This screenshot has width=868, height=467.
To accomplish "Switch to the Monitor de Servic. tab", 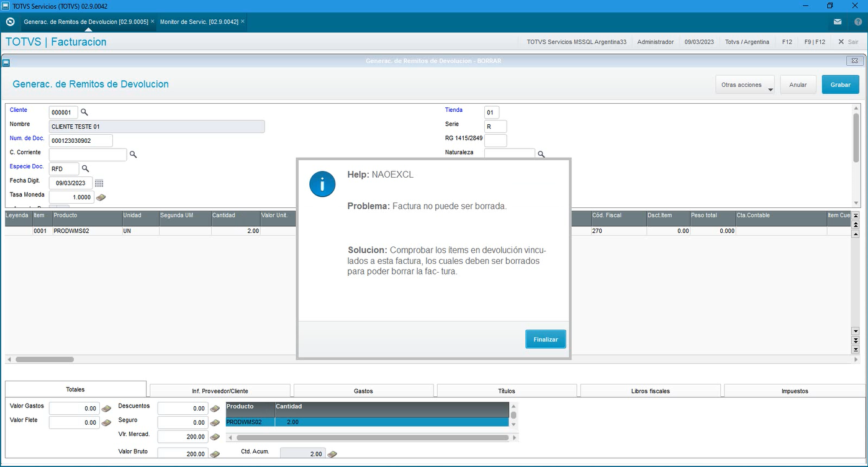I will [199, 22].
